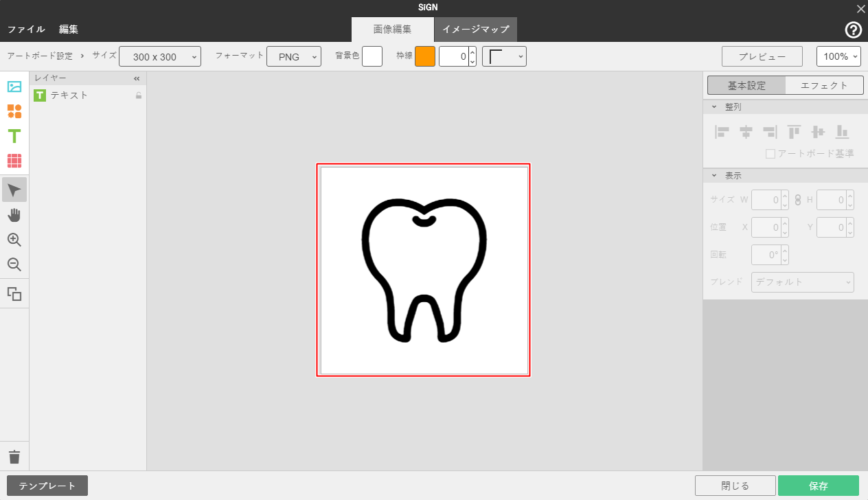This screenshot has width=868, height=500.
Task: Click the 回転 angle input field
Action: pyautogui.click(x=766, y=255)
